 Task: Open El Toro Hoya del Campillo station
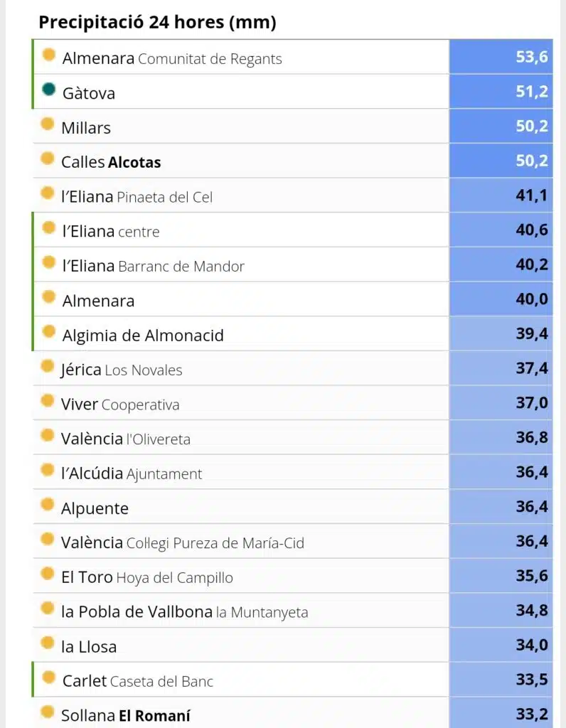(x=147, y=577)
